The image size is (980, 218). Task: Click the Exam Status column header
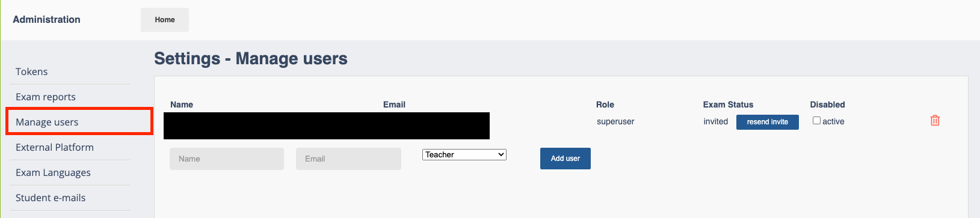tap(728, 104)
